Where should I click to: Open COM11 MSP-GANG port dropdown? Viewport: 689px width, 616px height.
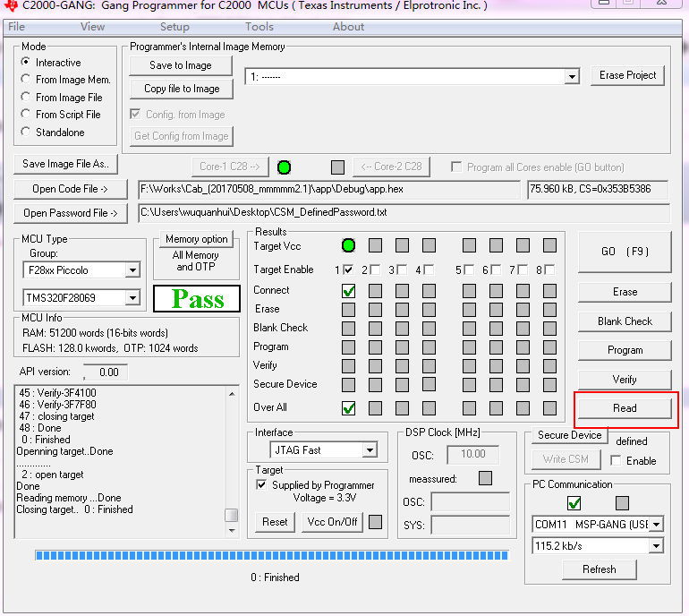(x=657, y=524)
